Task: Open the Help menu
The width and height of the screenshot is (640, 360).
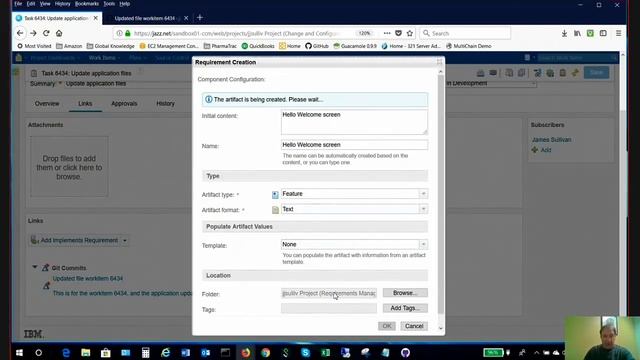Action: click(124, 4)
